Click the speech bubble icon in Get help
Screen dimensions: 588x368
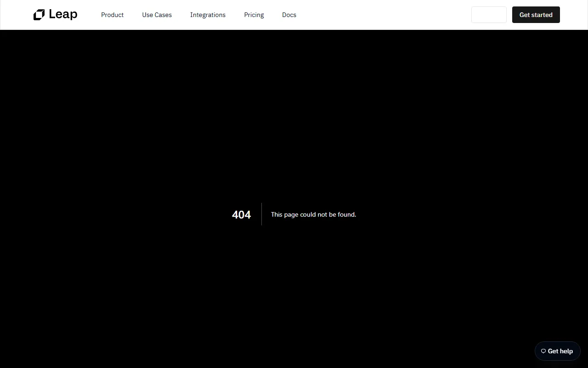(x=543, y=351)
